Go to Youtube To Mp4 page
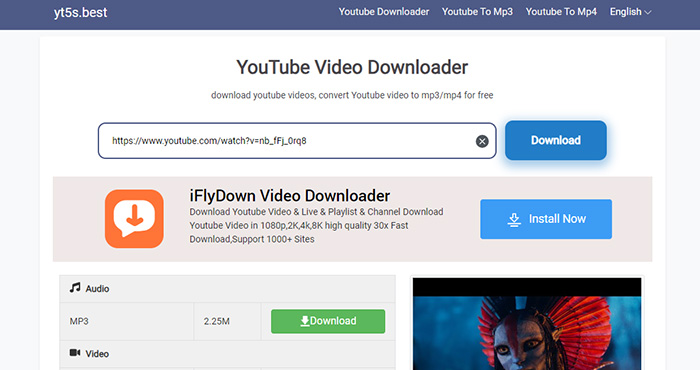700x370 pixels. tap(561, 12)
